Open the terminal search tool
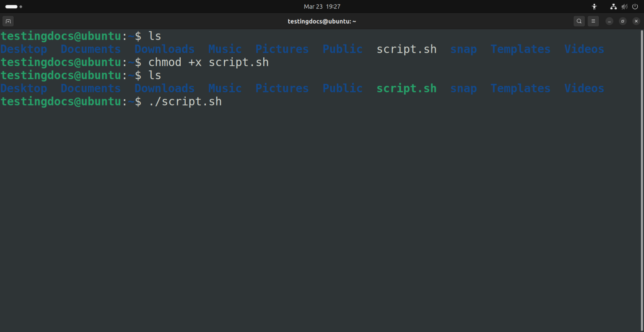The height and width of the screenshot is (332, 644). [x=579, y=21]
